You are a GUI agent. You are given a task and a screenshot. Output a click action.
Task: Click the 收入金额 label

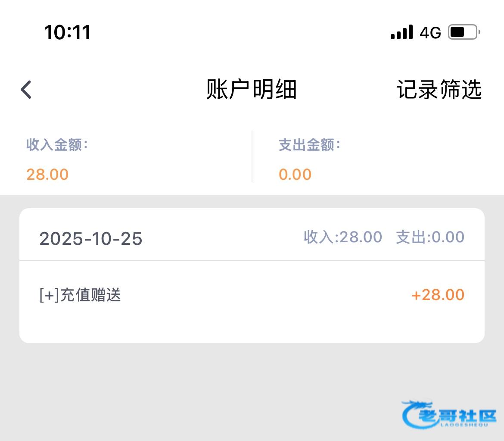[x=57, y=145]
